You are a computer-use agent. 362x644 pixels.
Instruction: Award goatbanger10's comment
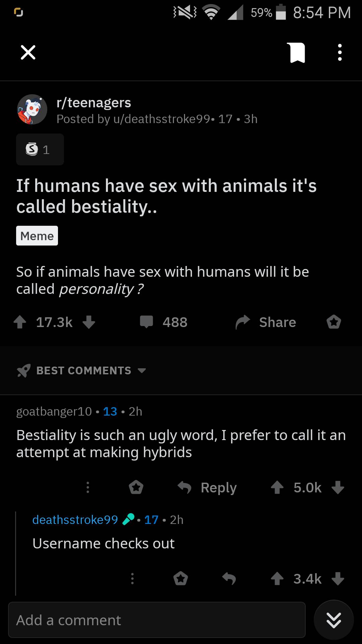tap(136, 487)
